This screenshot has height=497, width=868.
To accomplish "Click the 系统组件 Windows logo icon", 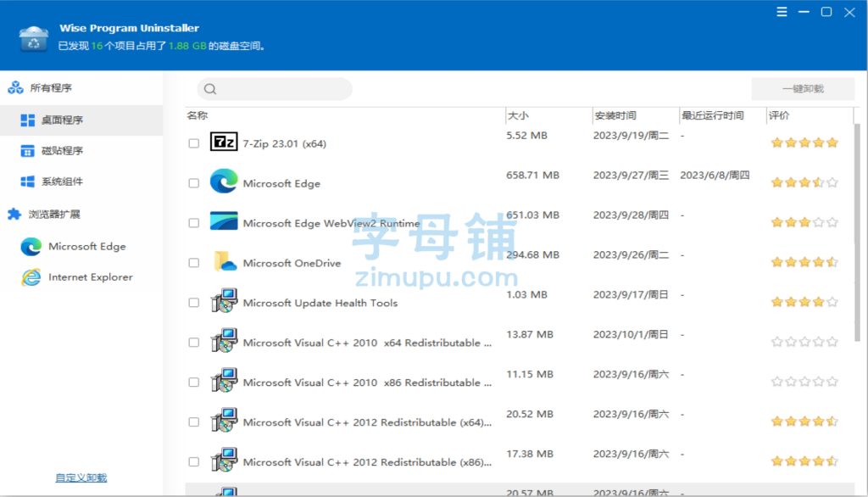I will 28,181.
